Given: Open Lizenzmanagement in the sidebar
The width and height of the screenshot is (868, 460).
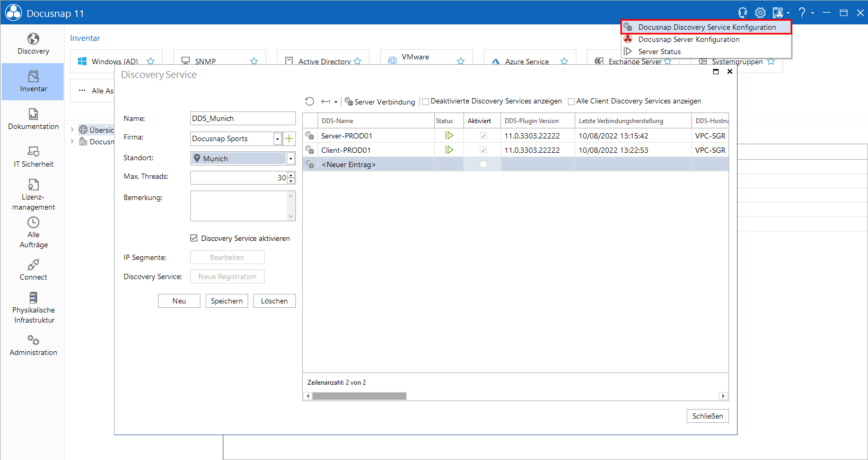Looking at the screenshot, I should (33, 195).
